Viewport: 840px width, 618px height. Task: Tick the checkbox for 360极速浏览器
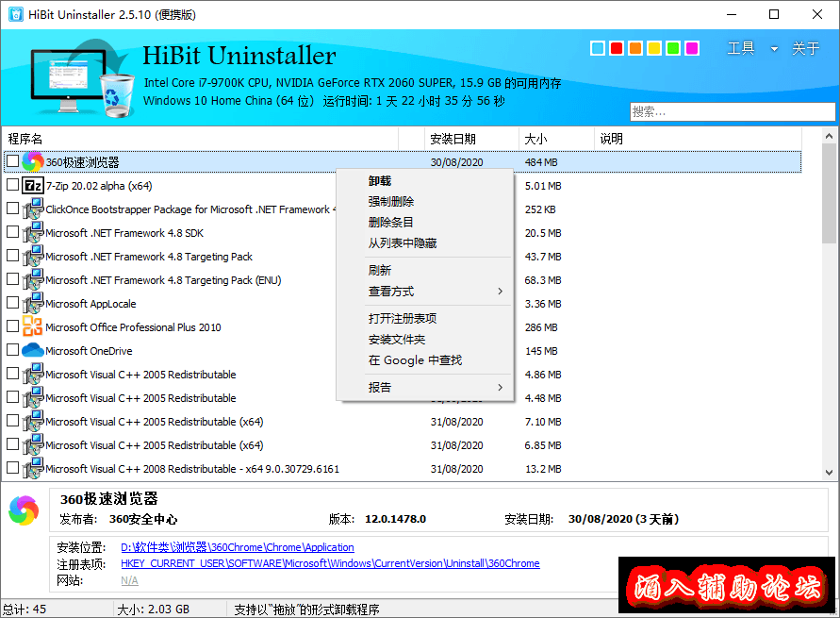[x=13, y=160]
